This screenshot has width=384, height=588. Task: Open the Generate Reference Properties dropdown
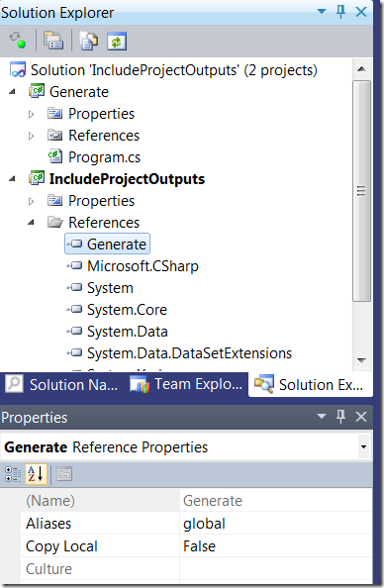coord(363,446)
